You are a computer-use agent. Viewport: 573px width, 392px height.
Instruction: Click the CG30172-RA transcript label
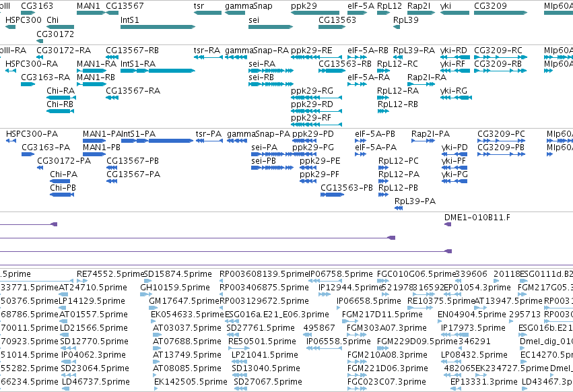click(63, 50)
